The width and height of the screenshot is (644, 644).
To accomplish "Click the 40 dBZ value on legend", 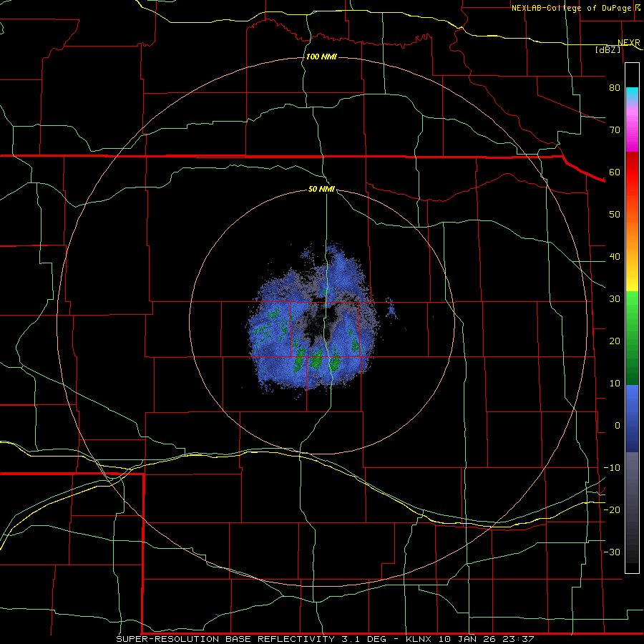I will pyautogui.click(x=615, y=257).
